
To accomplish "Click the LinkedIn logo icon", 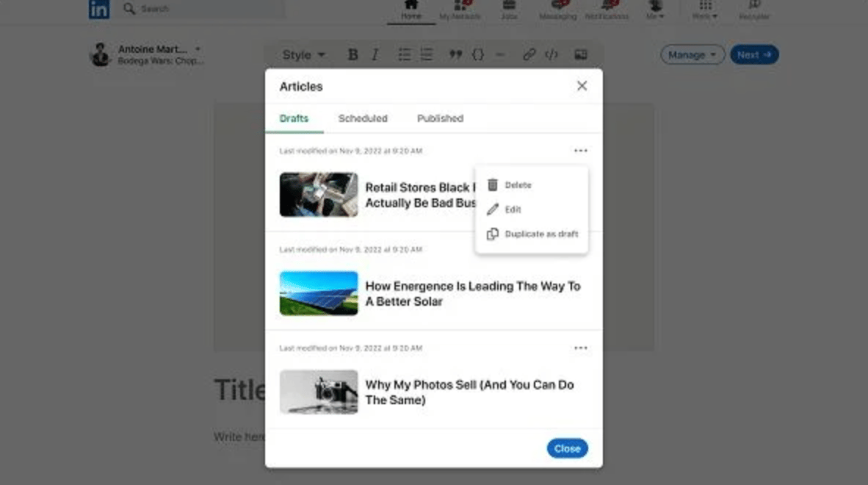I will (99, 9).
